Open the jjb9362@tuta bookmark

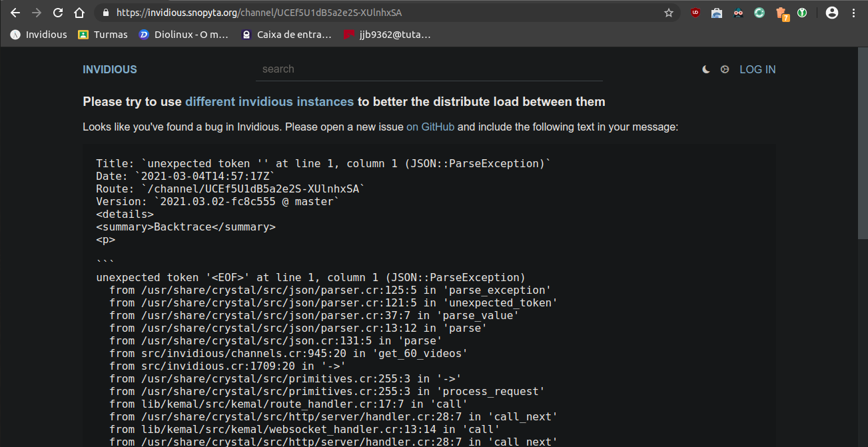(387, 35)
